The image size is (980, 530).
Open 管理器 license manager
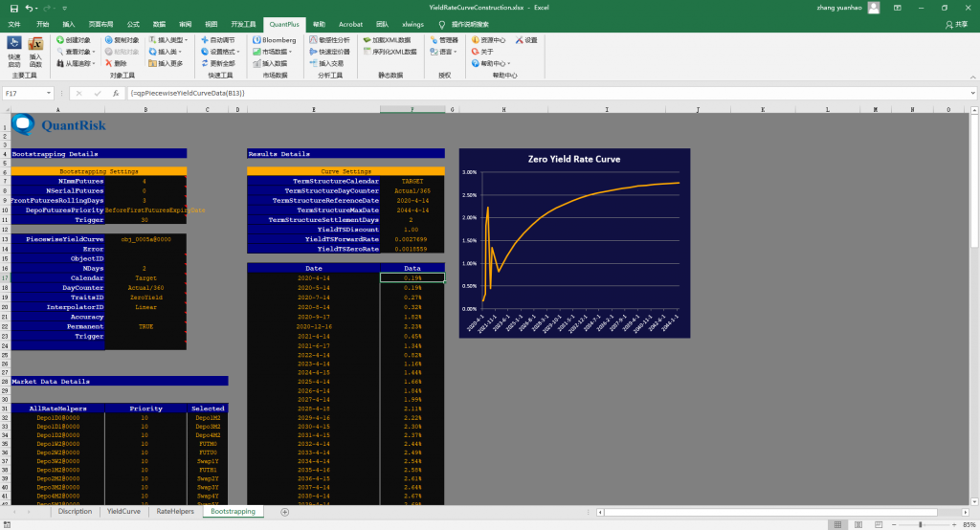(444, 40)
